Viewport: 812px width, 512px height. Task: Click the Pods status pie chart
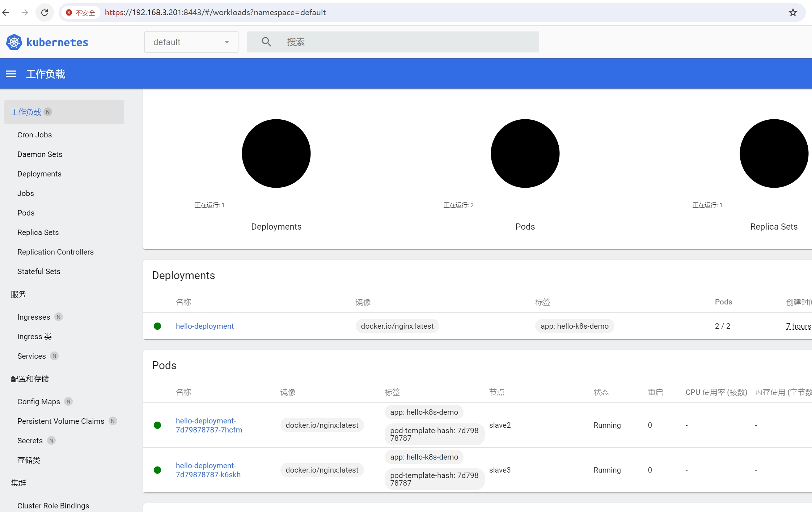(525, 153)
